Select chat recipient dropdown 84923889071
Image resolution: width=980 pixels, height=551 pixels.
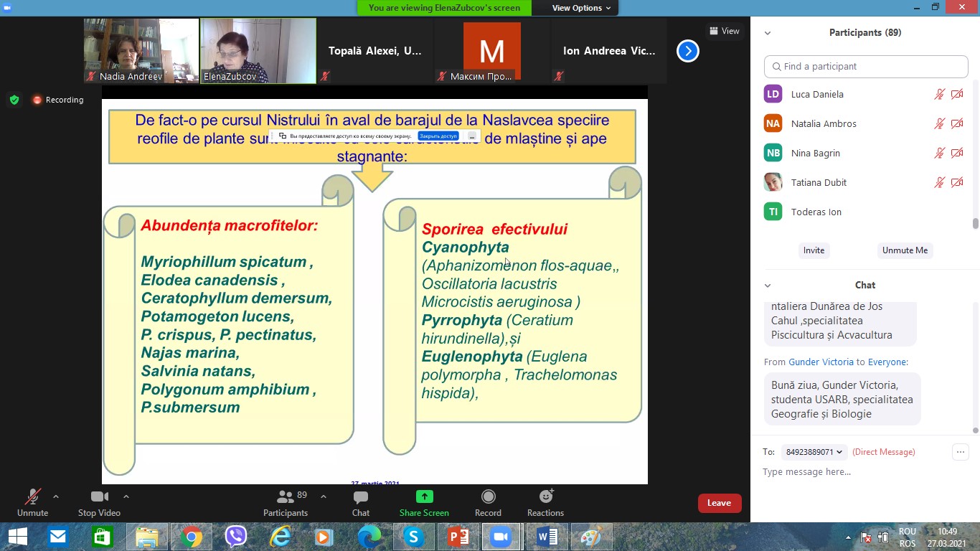click(814, 452)
